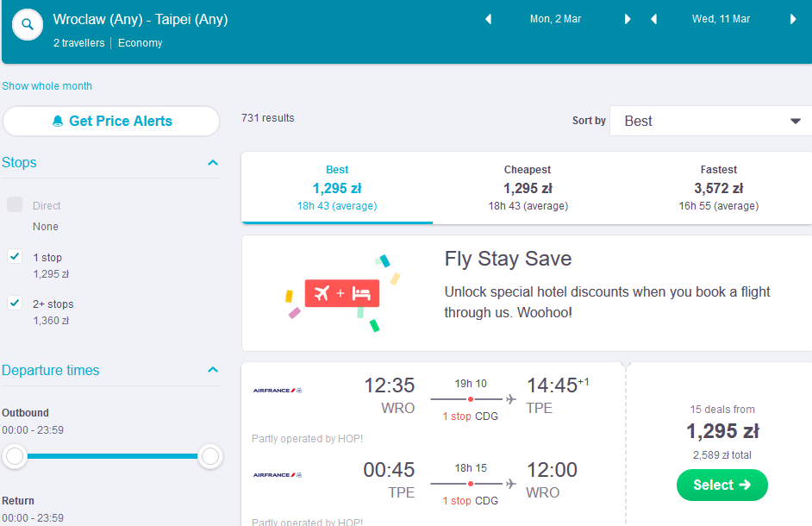Image resolution: width=812 pixels, height=526 pixels.
Task: Switch to the Fastest tab
Action: coord(718,188)
